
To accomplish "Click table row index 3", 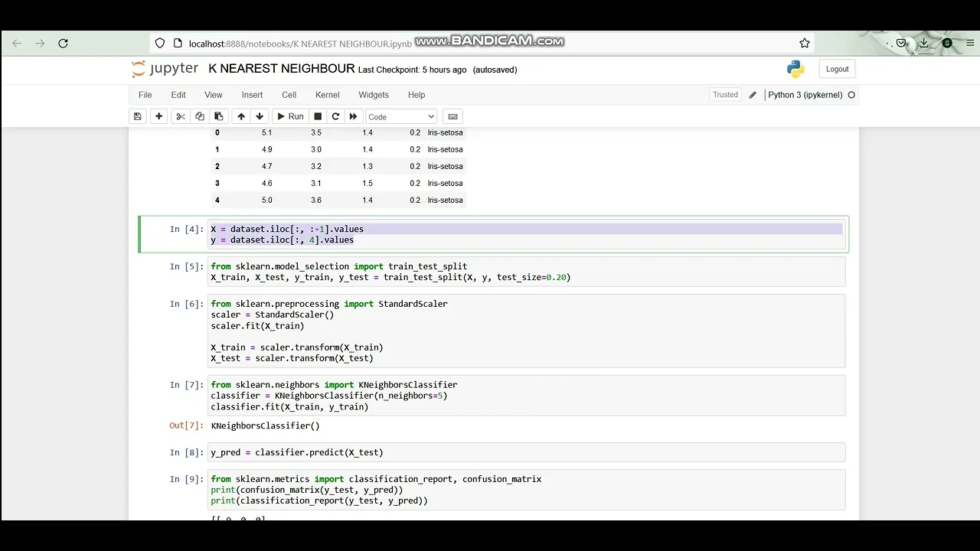I will (x=217, y=183).
